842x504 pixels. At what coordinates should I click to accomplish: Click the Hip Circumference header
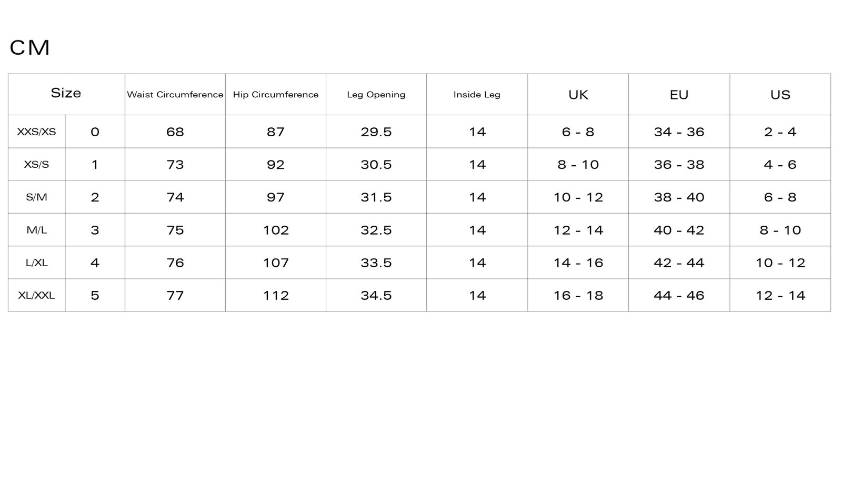[x=276, y=95]
